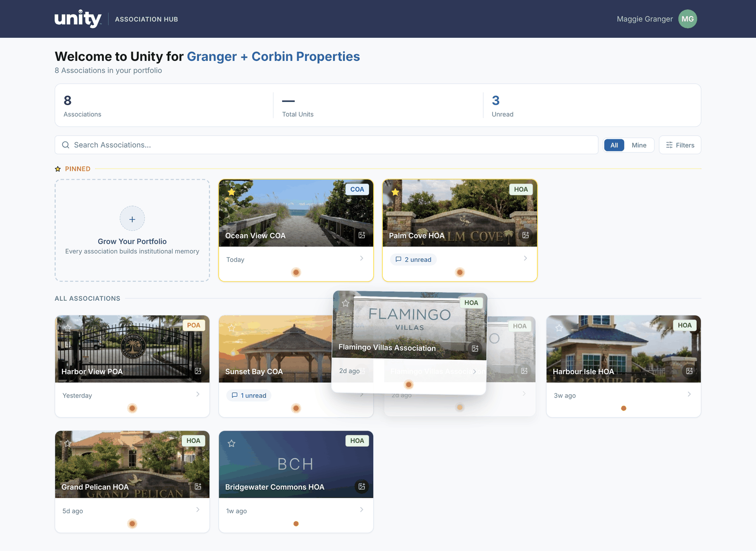The width and height of the screenshot is (756, 551).
Task: Change the cover image on Harbor View POA
Action: click(198, 371)
